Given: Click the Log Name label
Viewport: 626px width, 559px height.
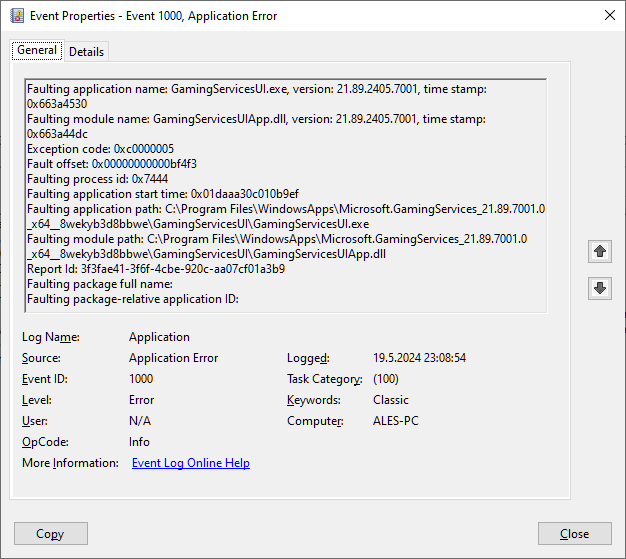Looking at the screenshot, I should pos(51,337).
